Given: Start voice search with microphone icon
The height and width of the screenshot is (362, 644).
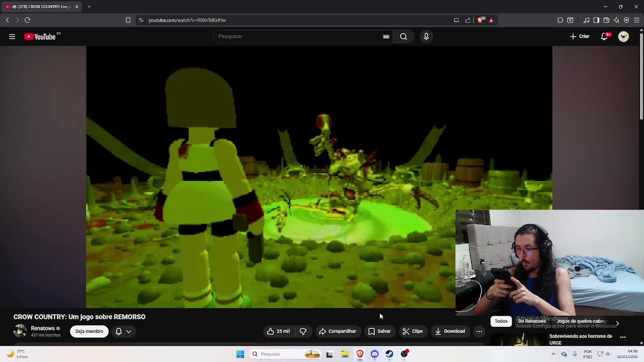Looking at the screenshot, I should point(426,36).
